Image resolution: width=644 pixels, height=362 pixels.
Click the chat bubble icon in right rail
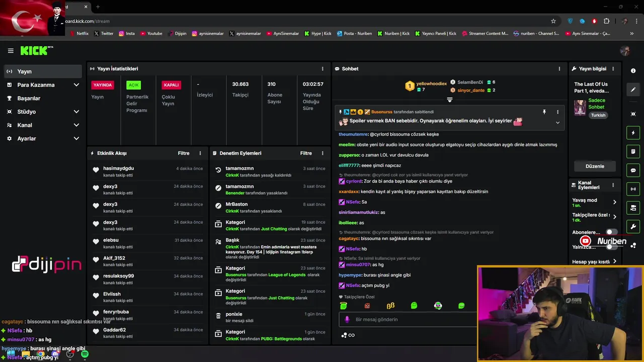(633, 170)
